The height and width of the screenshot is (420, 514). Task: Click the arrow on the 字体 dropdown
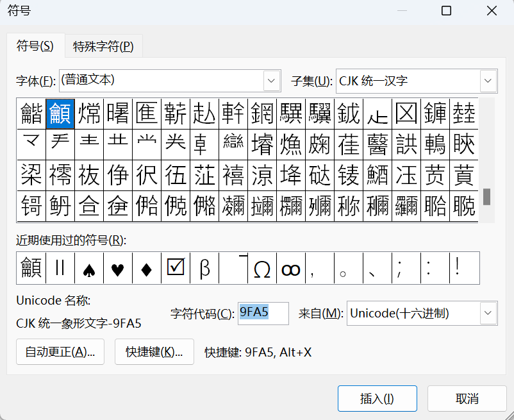pos(272,81)
